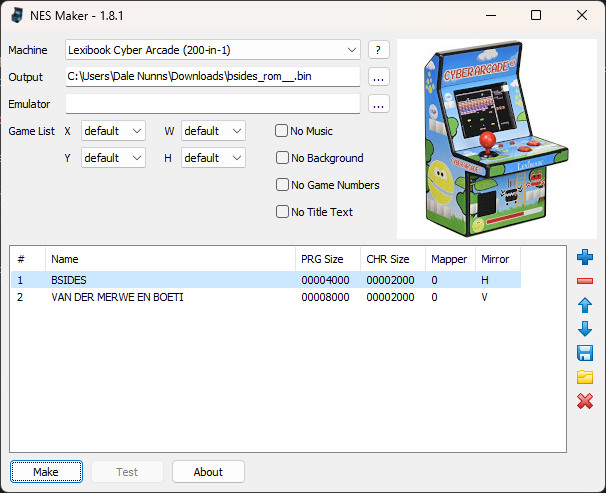606x493 pixels.
Task: Click the Mirror value H cell
Action: point(485,280)
